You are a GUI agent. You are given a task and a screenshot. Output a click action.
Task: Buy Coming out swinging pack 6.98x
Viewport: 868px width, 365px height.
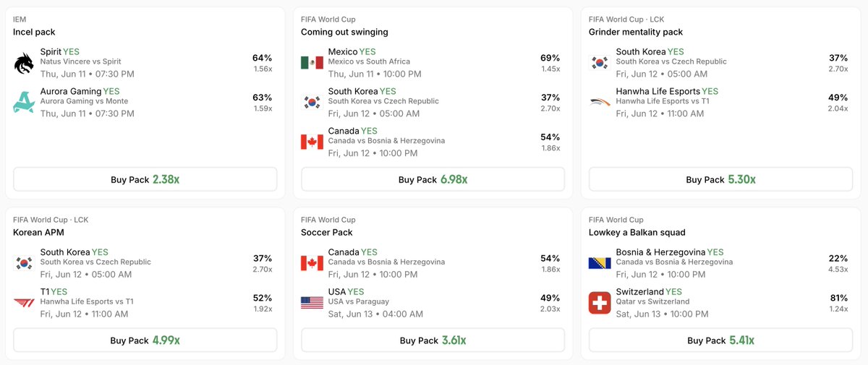pyautogui.click(x=433, y=179)
